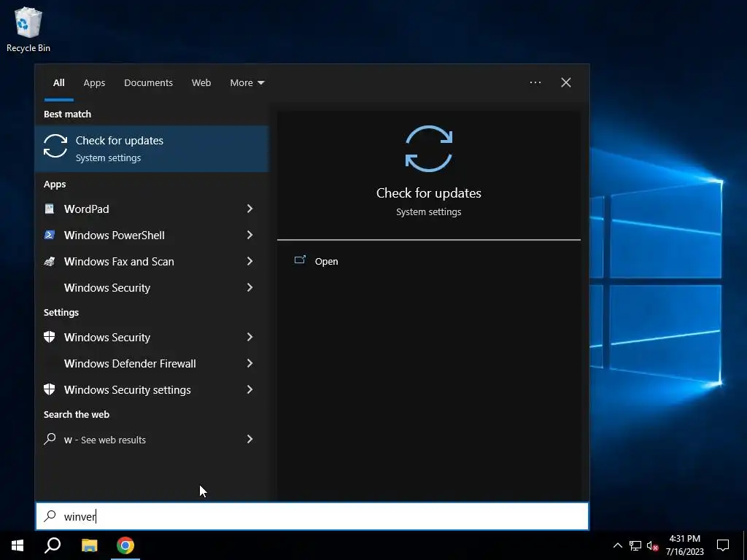Open the three-dots options menu
The height and width of the screenshot is (560, 747).
click(x=535, y=82)
